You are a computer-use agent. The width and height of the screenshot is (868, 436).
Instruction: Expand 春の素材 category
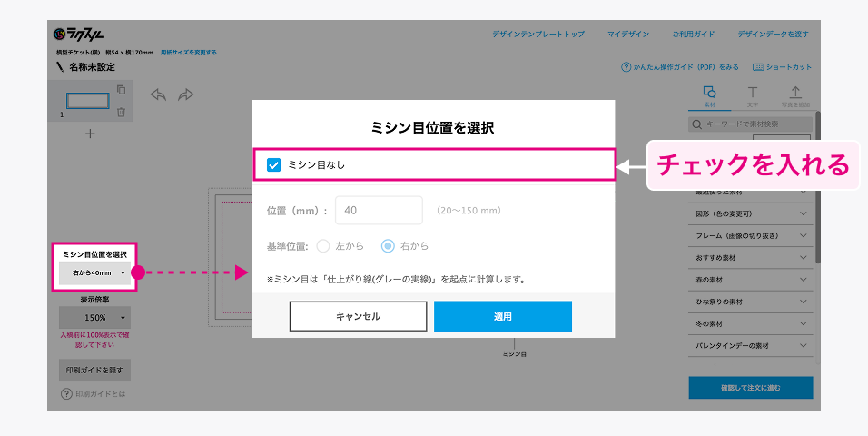pos(751,280)
